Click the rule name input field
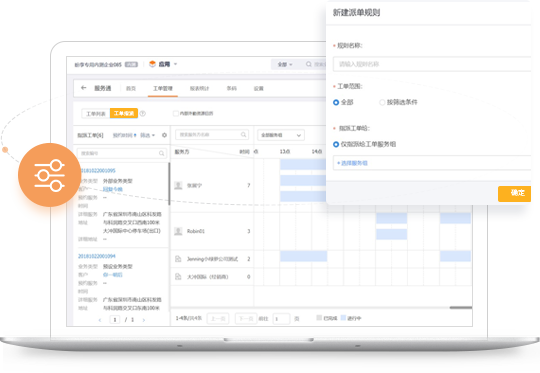540x373 pixels. [x=432, y=64]
